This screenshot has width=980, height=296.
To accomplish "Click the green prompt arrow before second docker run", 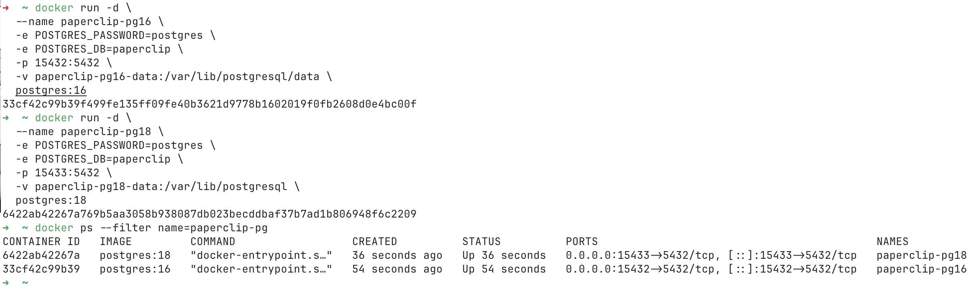I will 6,118.
